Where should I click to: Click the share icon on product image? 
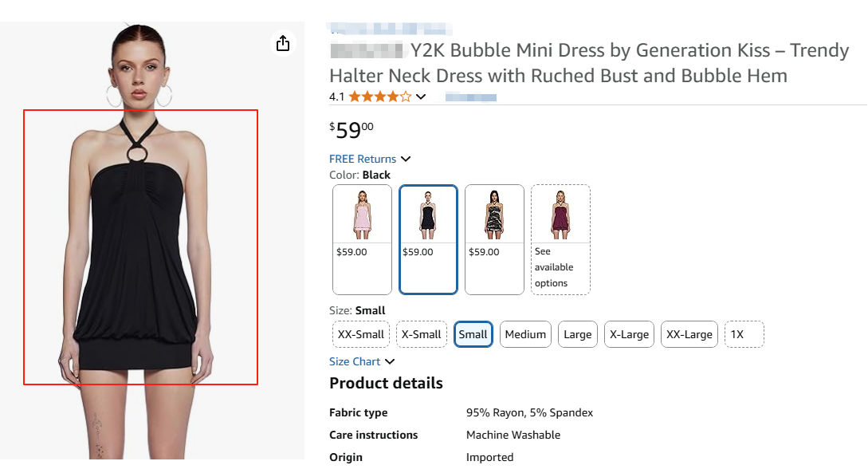(282, 43)
